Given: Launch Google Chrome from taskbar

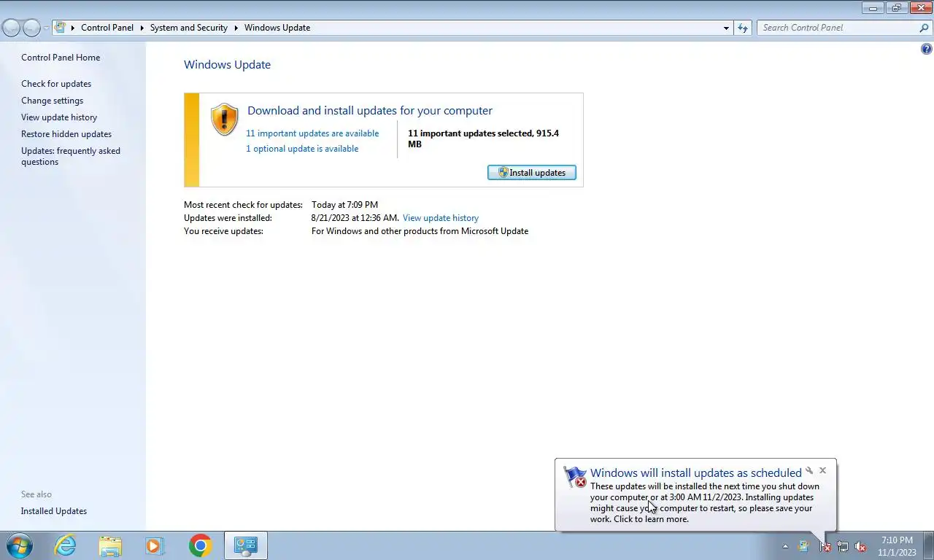Looking at the screenshot, I should (200, 545).
